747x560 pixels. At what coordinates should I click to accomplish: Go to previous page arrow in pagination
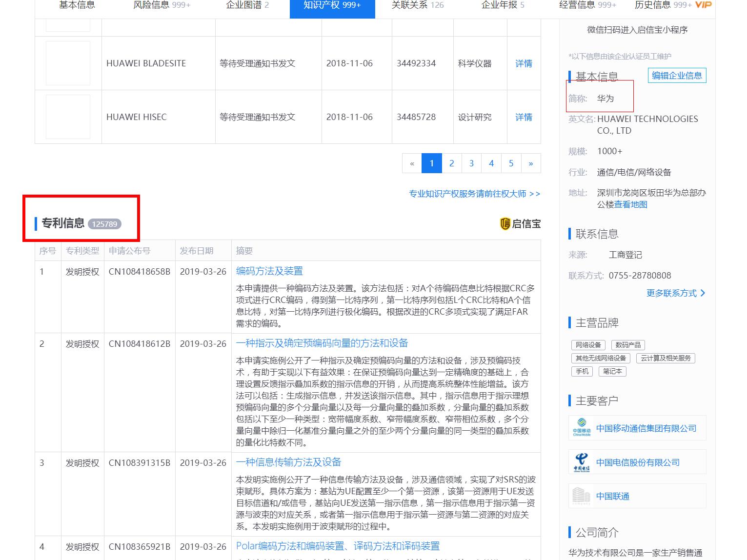[x=412, y=163]
